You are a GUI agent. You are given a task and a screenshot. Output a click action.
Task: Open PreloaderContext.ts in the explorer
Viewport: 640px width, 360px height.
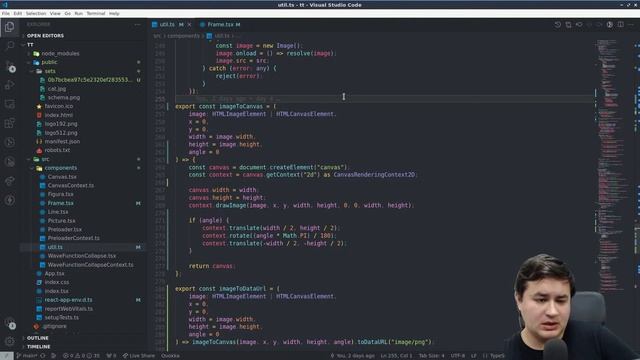(82, 238)
